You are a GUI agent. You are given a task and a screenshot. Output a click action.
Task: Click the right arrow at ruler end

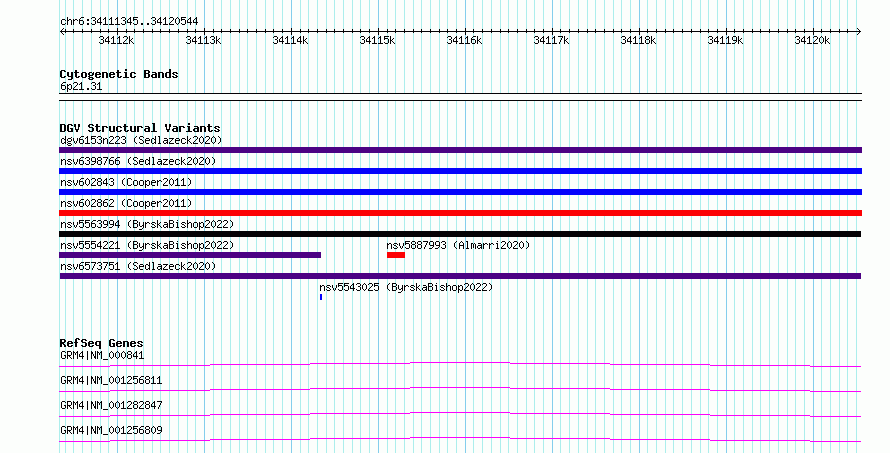tap(859, 32)
